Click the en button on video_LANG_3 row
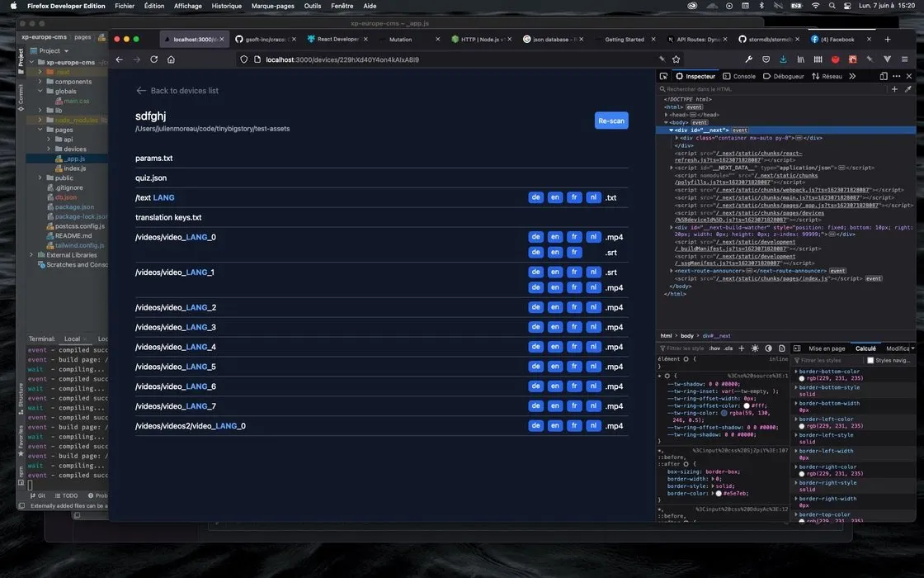 [x=555, y=327]
